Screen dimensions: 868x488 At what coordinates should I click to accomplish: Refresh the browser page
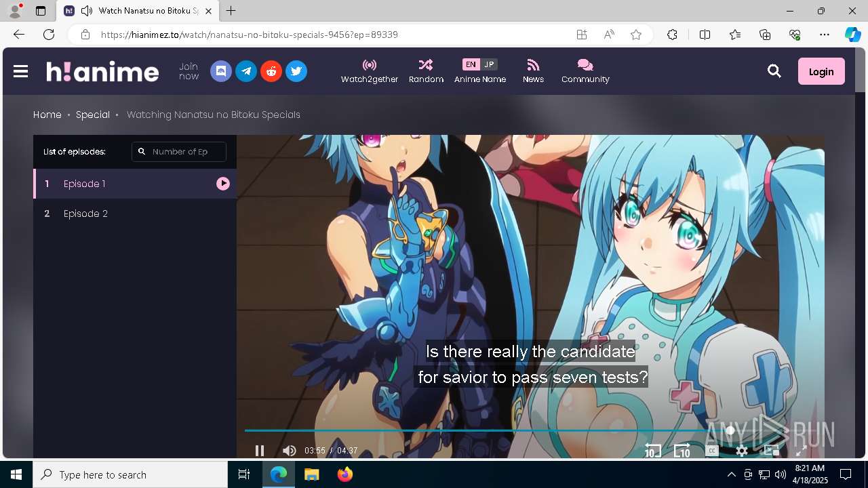(49, 35)
